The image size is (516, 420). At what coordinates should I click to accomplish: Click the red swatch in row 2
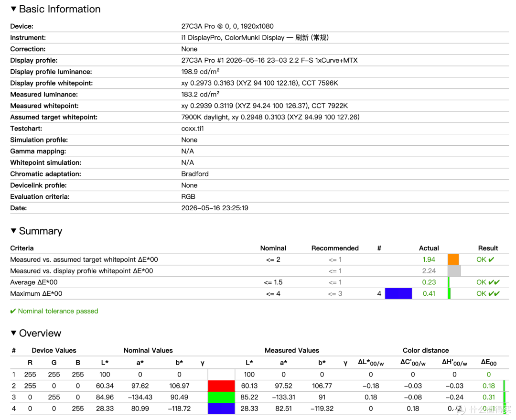(x=221, y=386)
